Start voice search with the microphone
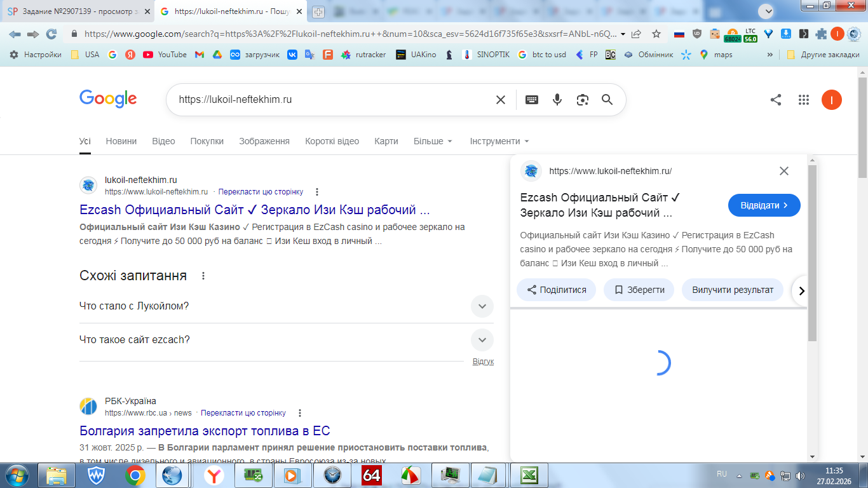This screenshot has width=868, height=488. [x=557, y=100]
